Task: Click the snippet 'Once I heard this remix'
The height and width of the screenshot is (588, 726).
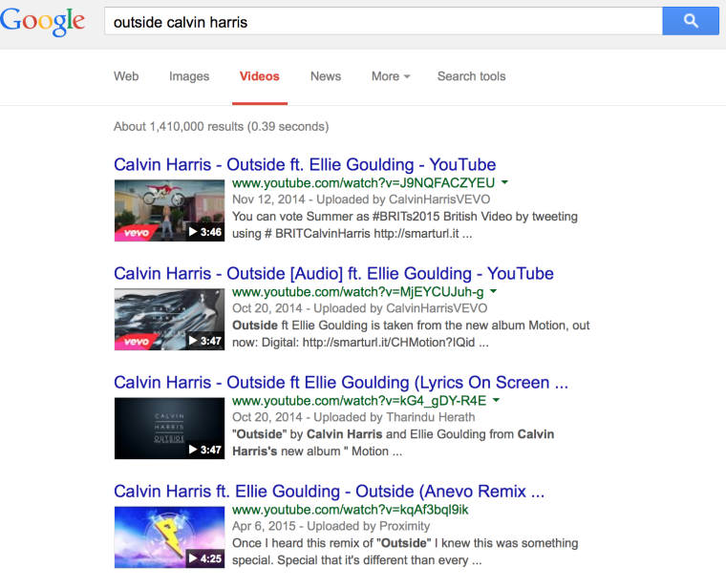Action: tap(405, 552)
